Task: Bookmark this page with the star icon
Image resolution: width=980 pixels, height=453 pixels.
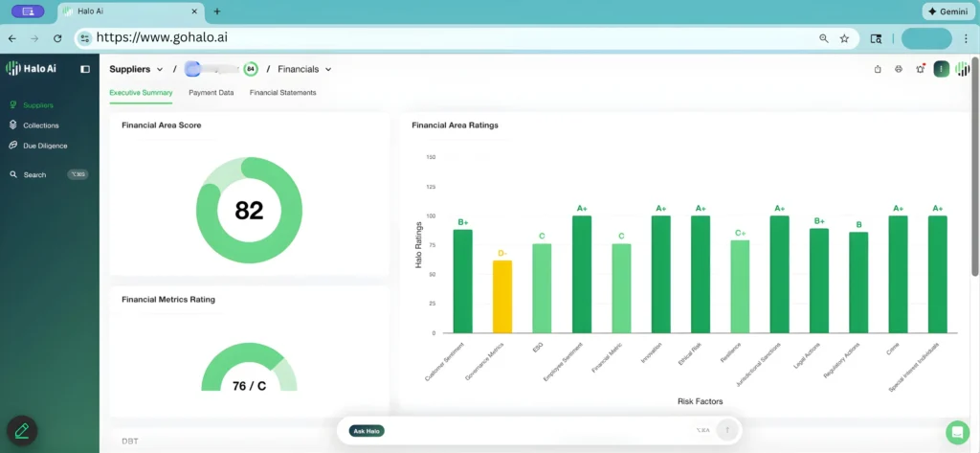Action: [x=844, y=38]
